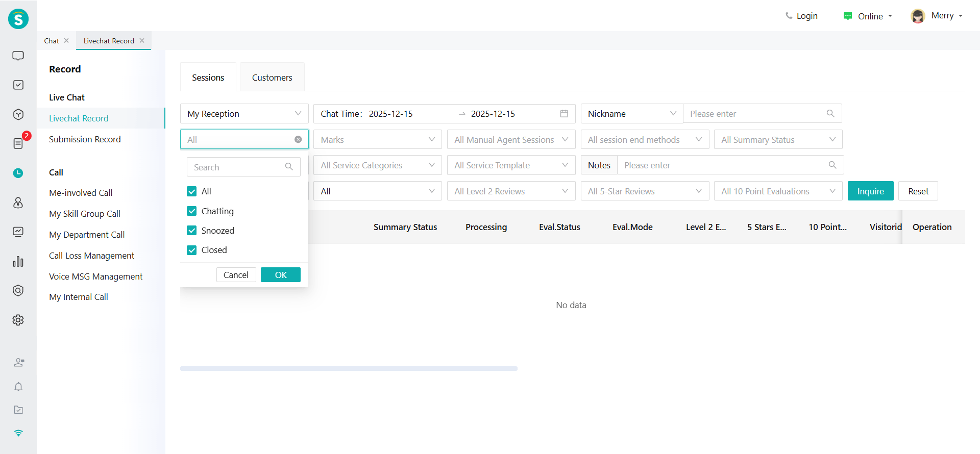Click the horizontal table scrollbar
This screenshot has height=454, width=980.
pos(349,368)
